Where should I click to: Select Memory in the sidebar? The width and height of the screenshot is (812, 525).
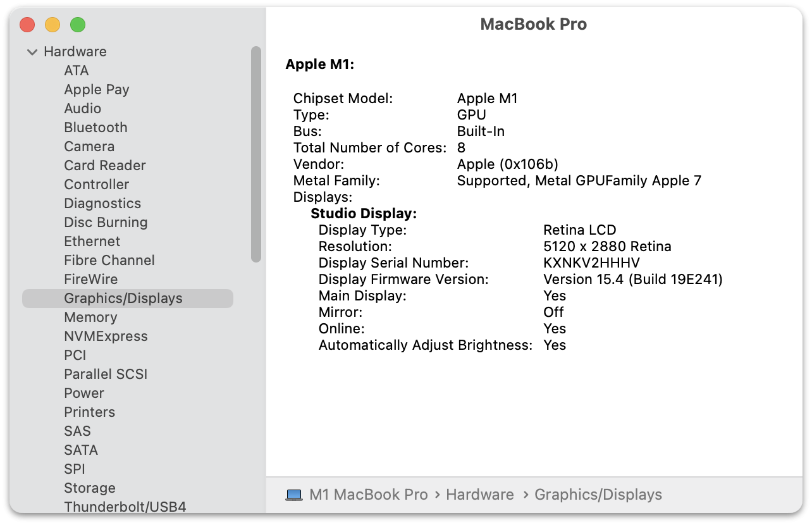pyautogui.click(x=90, y=317)
